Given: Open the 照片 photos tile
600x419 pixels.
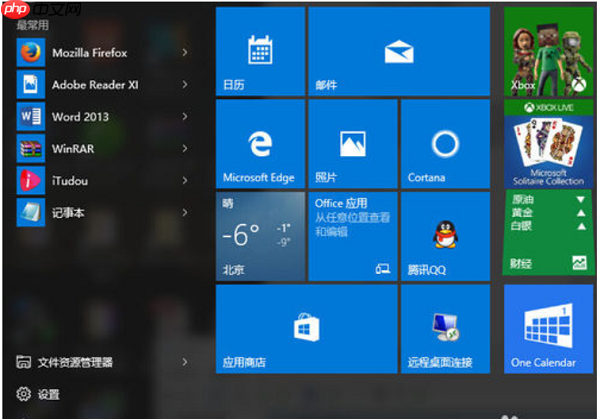Looking at the screenshot, I should click(x=353, y=144).
